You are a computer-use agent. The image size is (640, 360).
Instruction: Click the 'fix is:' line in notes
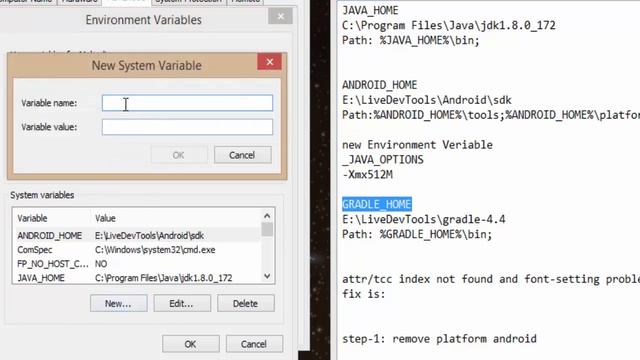(x=364, y=294)
